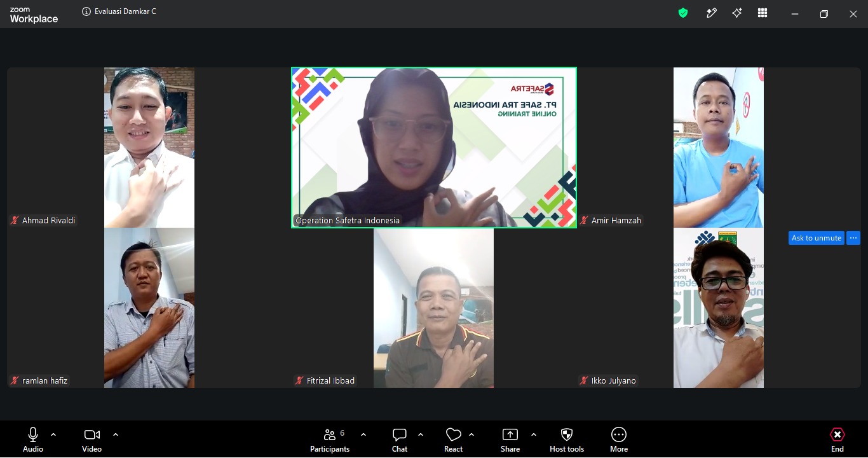The height and width of the screenshot is (458, 868).
Task: Click the Operation Safetra Indonesia name label
Action: click(x=348, y=221)
